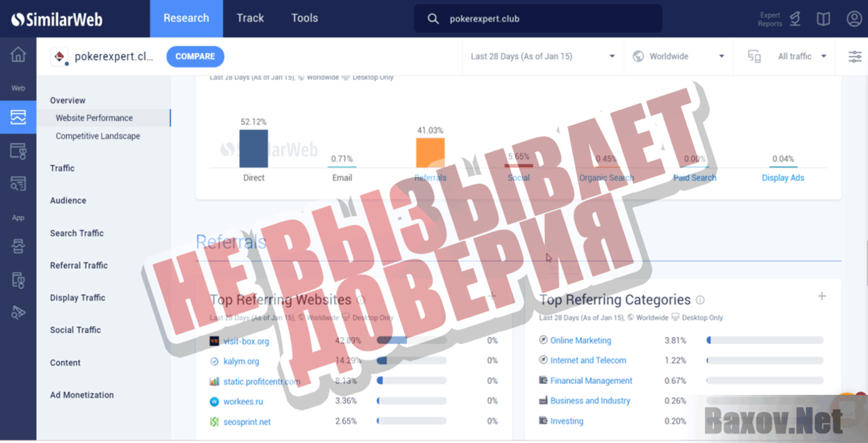
Task: Click the Direct traffic bar
Action: [253, 148]
